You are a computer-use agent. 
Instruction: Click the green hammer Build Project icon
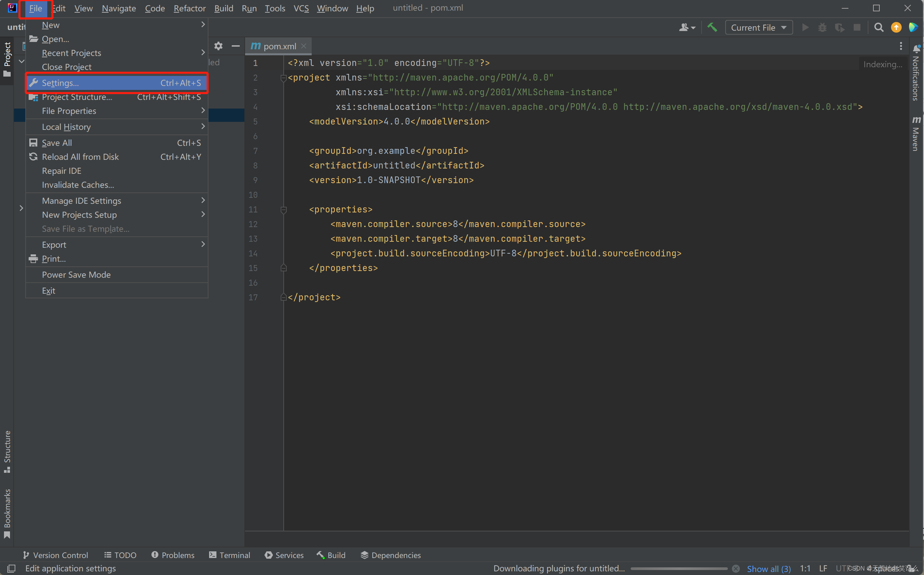[712, 27]
